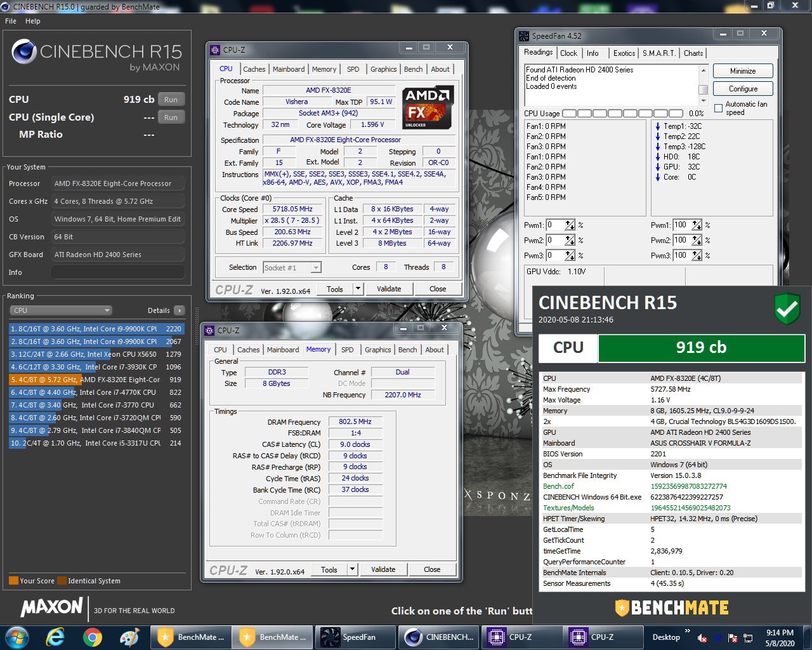Click the taskbar clock 9:14 PM
This screenshot has width=812, height=650.
780,633
